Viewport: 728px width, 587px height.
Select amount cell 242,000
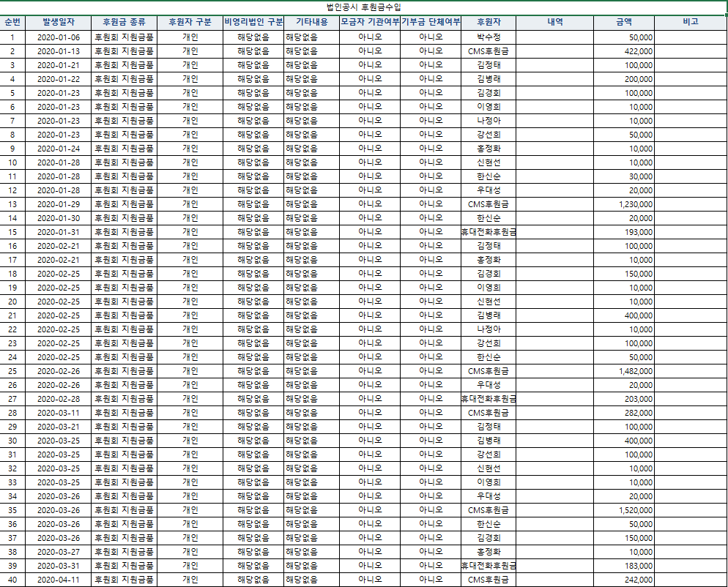624,580
